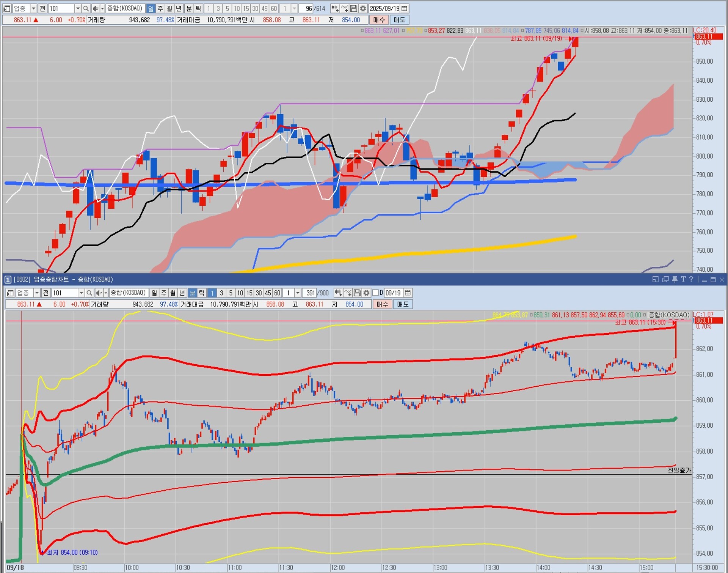The height and width of the screenshot is (573, 728).
Task: Open chart settings gear in the top chart toolbar
Action: 363,8
